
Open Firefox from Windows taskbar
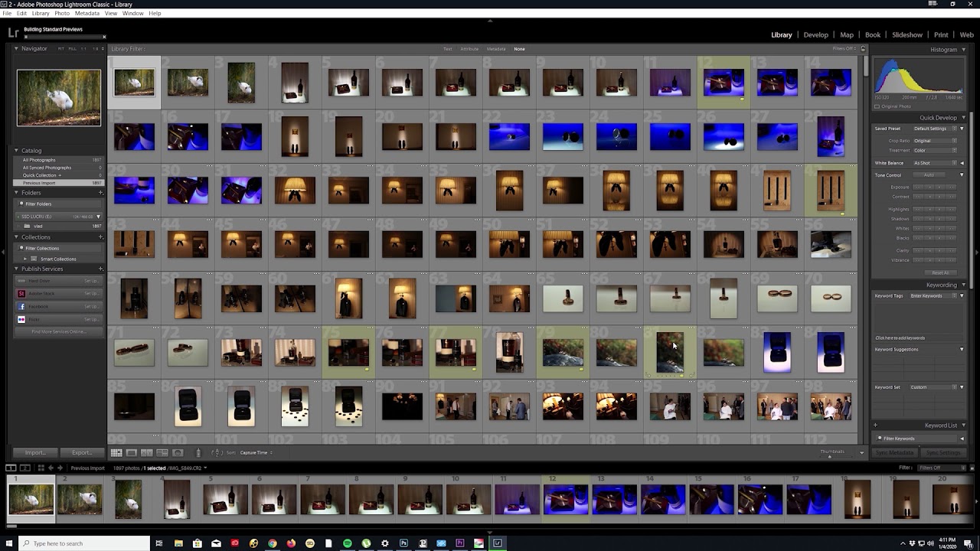pos(291,543)
